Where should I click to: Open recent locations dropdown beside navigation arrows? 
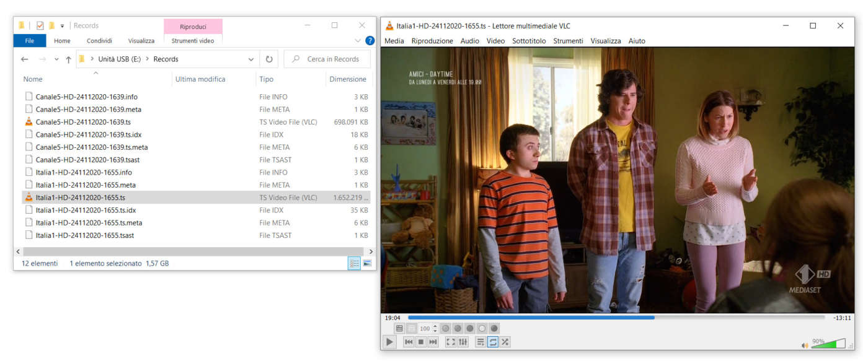(x=56, y=59)
